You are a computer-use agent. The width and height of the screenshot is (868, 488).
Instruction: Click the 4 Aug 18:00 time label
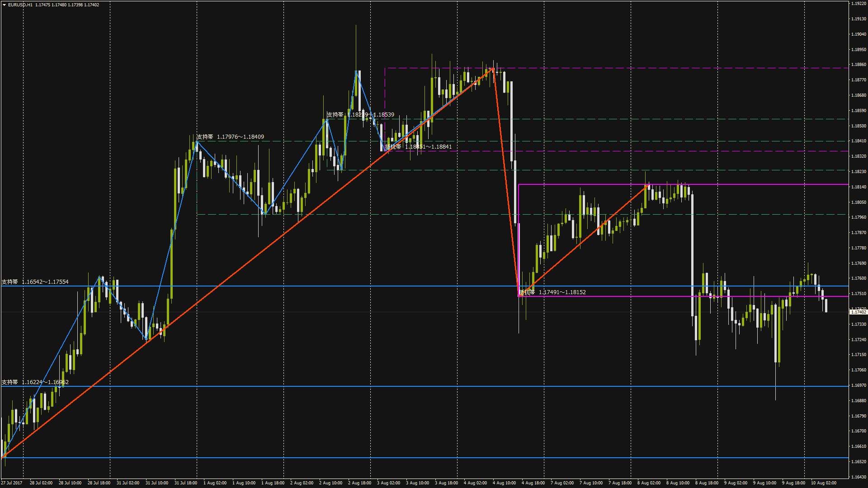533,483
